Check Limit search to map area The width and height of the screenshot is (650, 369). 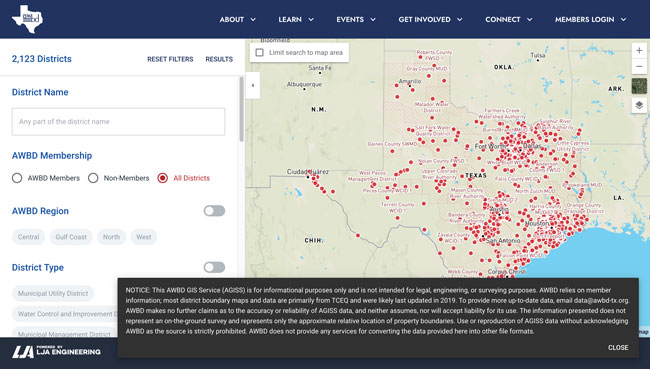(260, 53)
